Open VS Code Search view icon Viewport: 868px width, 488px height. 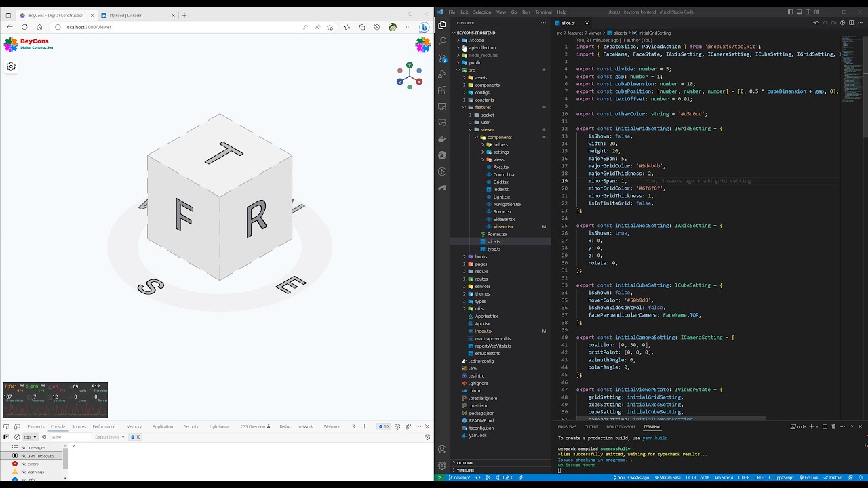(442, 41)
